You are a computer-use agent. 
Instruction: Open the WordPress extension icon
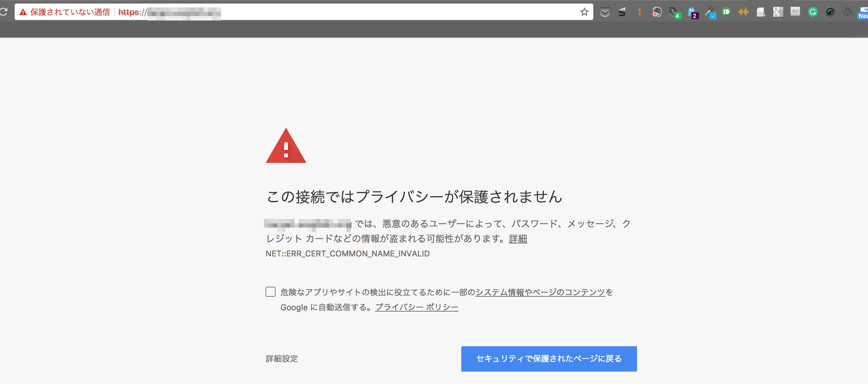(848, 12)
